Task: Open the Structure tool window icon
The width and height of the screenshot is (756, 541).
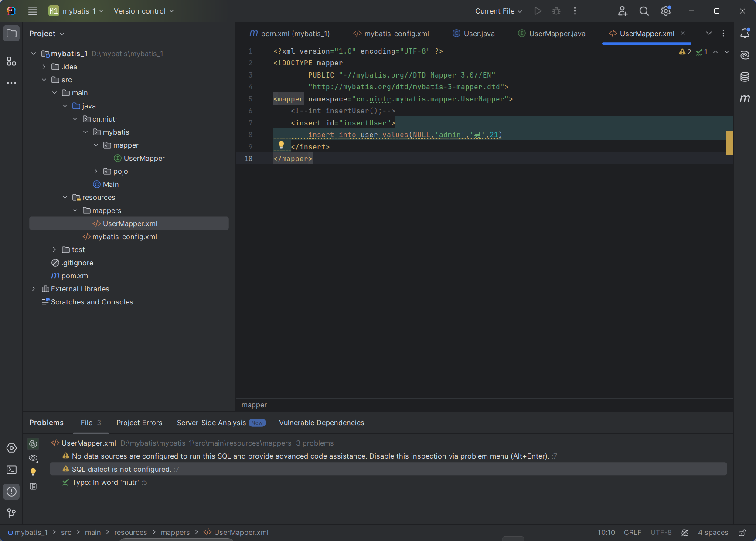Action: pyautogui.click(x=11, y=61)
